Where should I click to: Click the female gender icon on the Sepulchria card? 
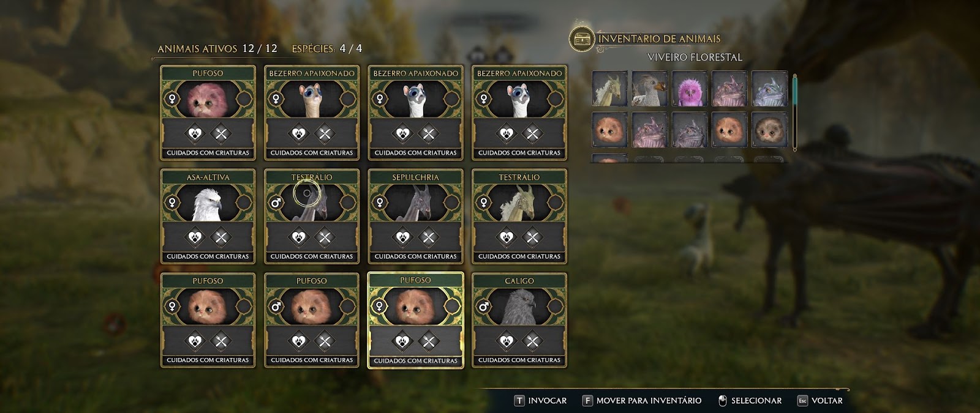[380, 202]
